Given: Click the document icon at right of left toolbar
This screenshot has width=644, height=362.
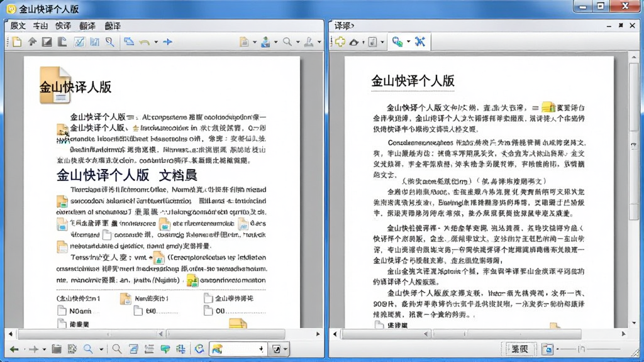Looking at the screenshot, I should point(244,42).
